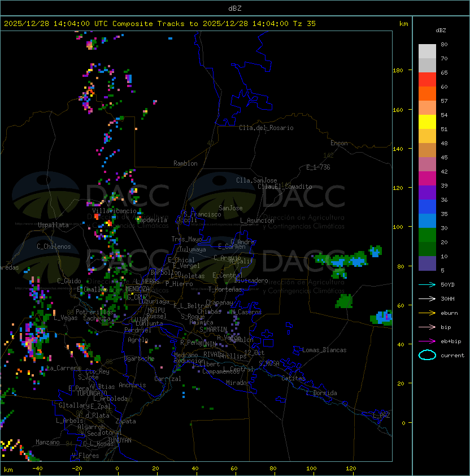470x476 pixels.
Task: Click the yellow eburn track arrow
Action: (427, 313)
